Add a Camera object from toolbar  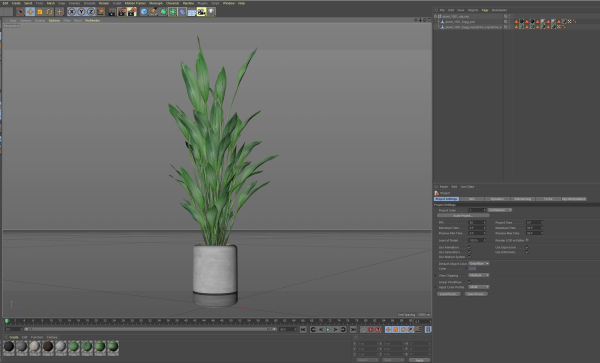click(x=201, y=12)
